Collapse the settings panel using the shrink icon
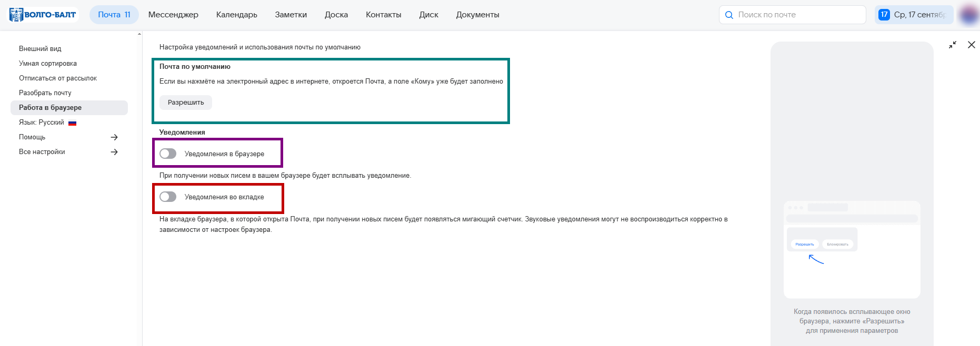 click(x=953, y=45)
